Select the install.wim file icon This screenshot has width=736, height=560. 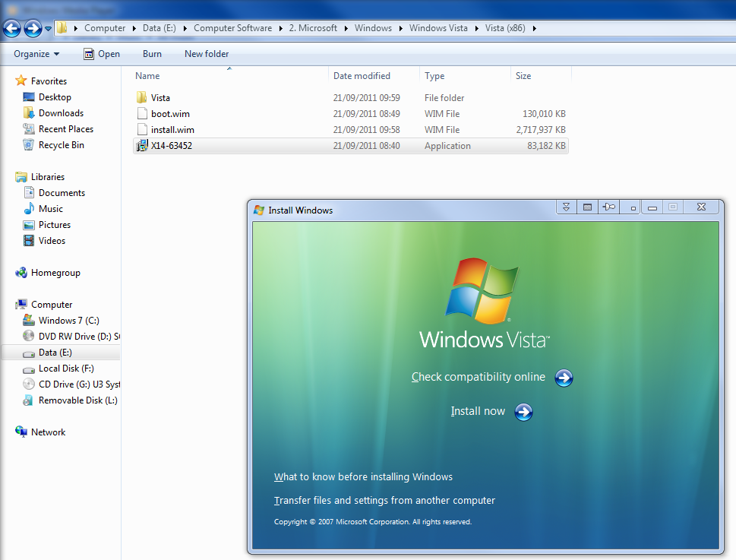pos(142,130)
